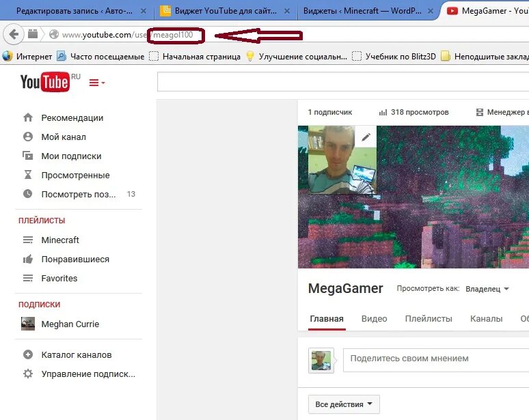Image resolution: width=529 pixels, height=420 pixels.
Task: Open the Начальная страница bookmark
Action: pyautogui.click(x=195, y=56)
